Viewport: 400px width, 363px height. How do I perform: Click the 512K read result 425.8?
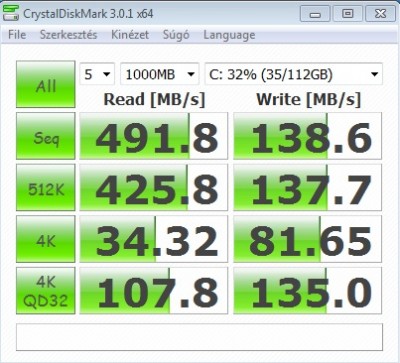coord(154,187)
